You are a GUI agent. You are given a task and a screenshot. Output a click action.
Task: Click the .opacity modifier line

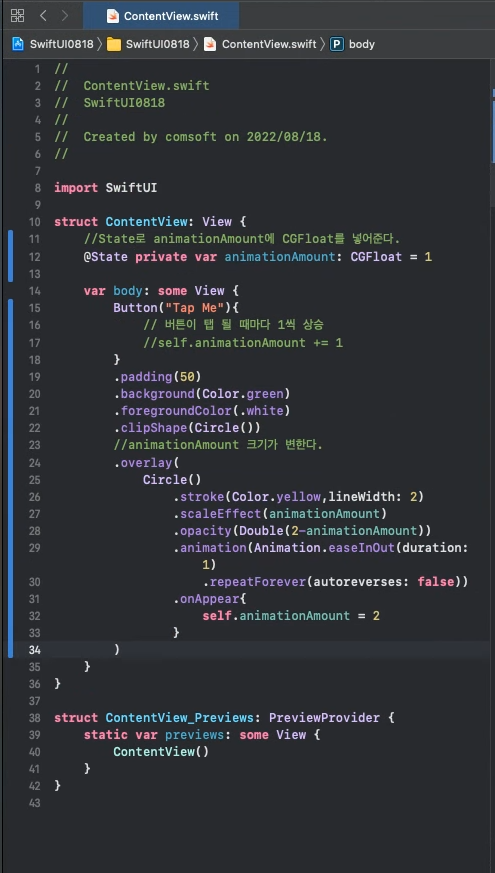(x=302, y=531)
